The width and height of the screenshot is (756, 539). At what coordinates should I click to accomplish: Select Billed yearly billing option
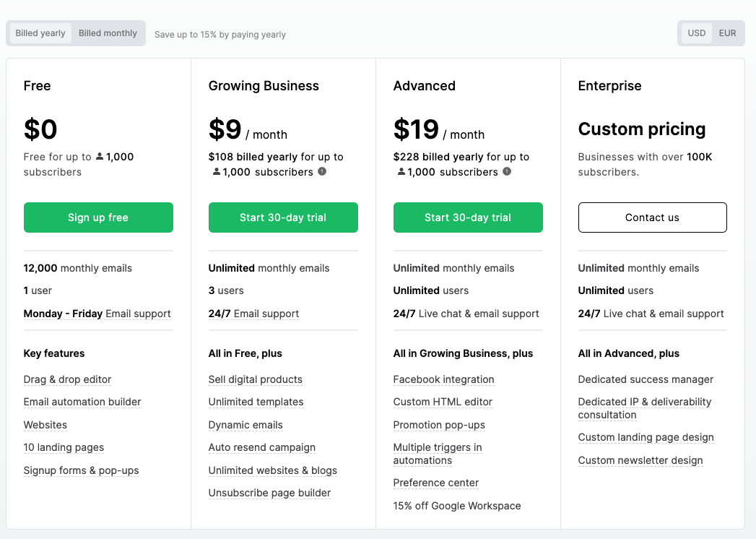(40, 33)
